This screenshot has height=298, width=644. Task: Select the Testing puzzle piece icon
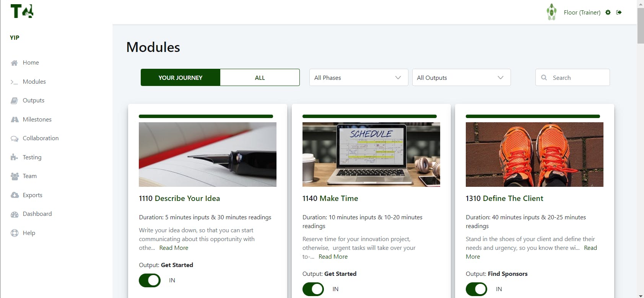pyautogui.click(x=15, y=157)
